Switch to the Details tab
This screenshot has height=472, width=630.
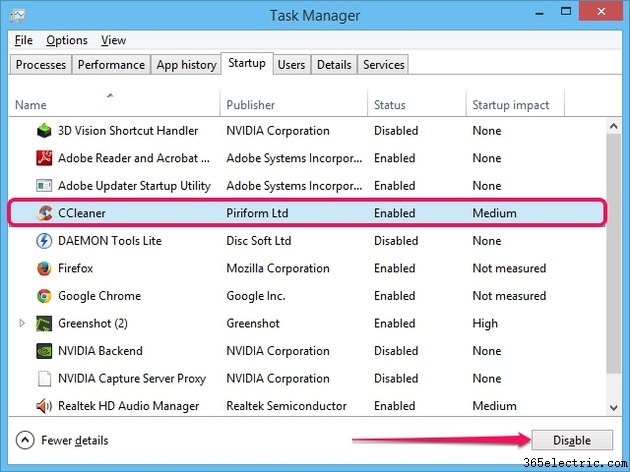tap(334, 65)
